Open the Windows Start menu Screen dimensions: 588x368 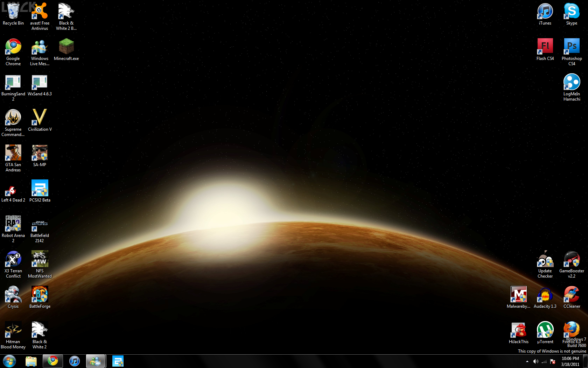9,361
